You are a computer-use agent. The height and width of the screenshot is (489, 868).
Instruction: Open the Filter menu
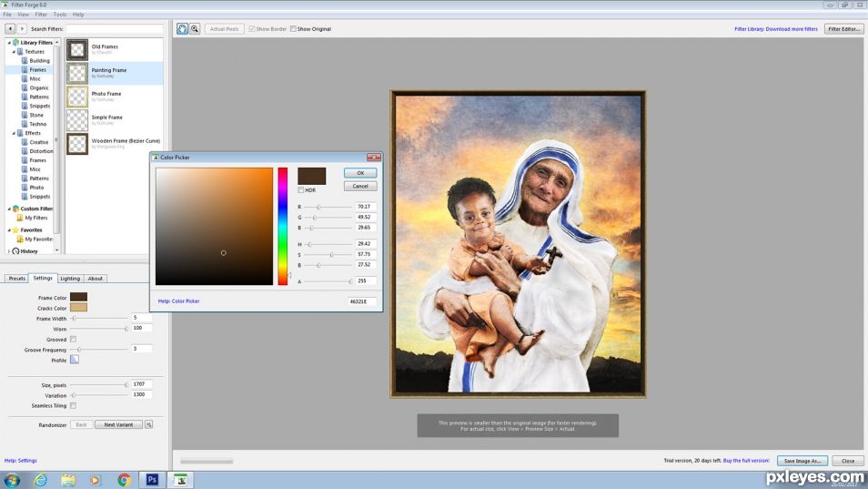point(41,15)
